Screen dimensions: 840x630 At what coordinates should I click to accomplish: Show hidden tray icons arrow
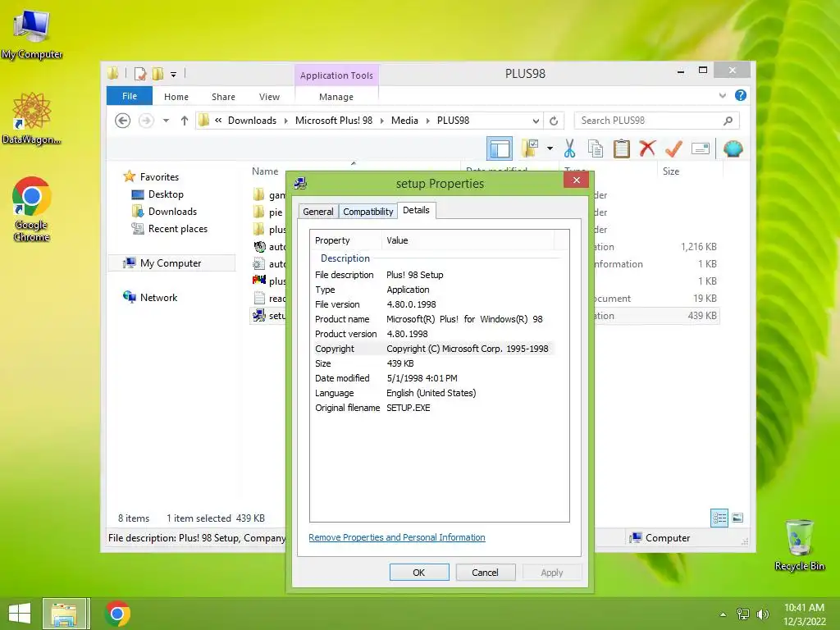723,614
